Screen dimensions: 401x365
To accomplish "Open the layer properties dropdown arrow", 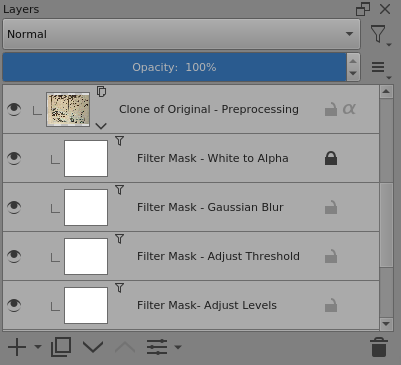I will coord(178,347).
